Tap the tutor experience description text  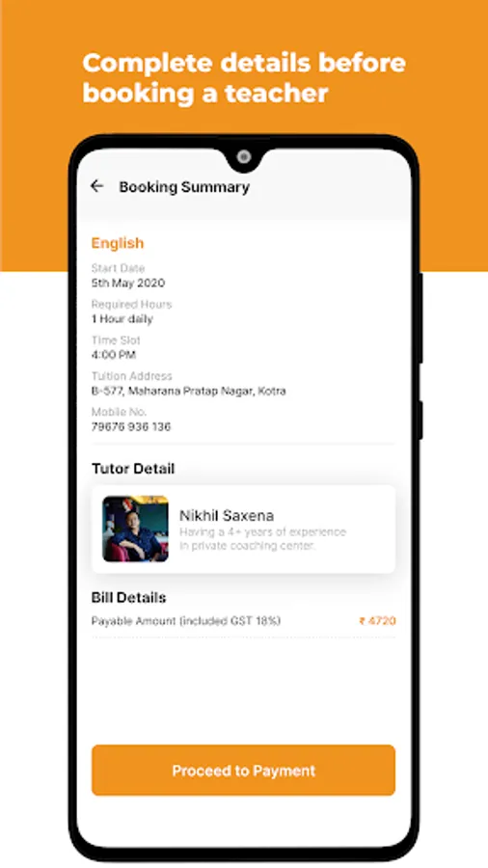tap(263, 538)
